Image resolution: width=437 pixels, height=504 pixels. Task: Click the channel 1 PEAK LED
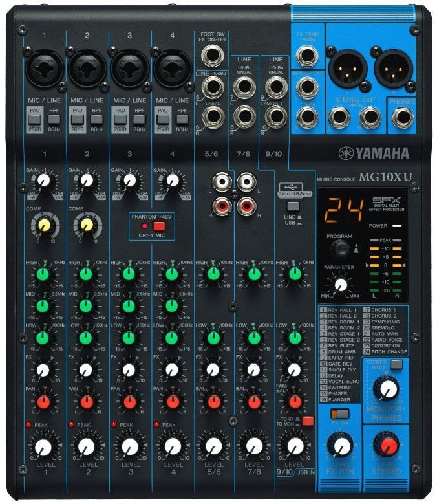[x=28, y=424]
